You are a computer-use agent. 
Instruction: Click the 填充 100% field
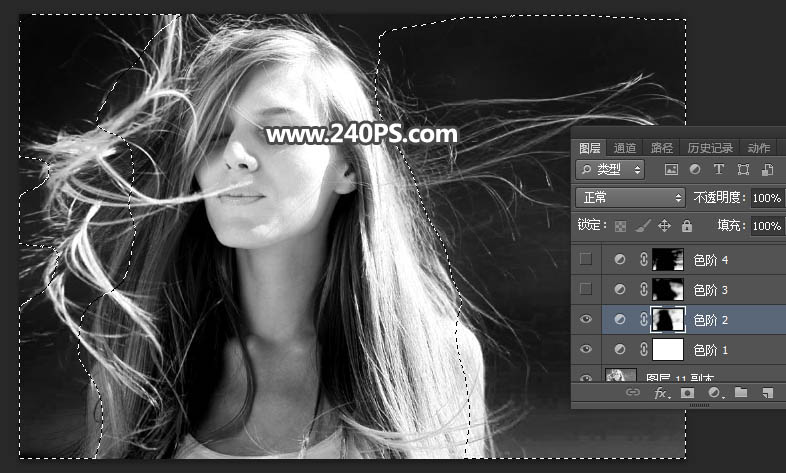[x=767, y=226]
